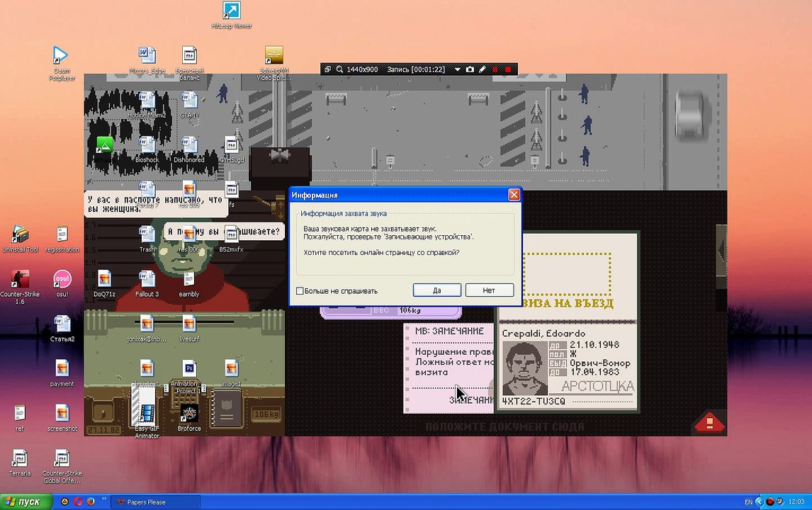The image size is (812, 510).
Task: Click the red alarm button in Papers Please
Action: coord(709,422)
